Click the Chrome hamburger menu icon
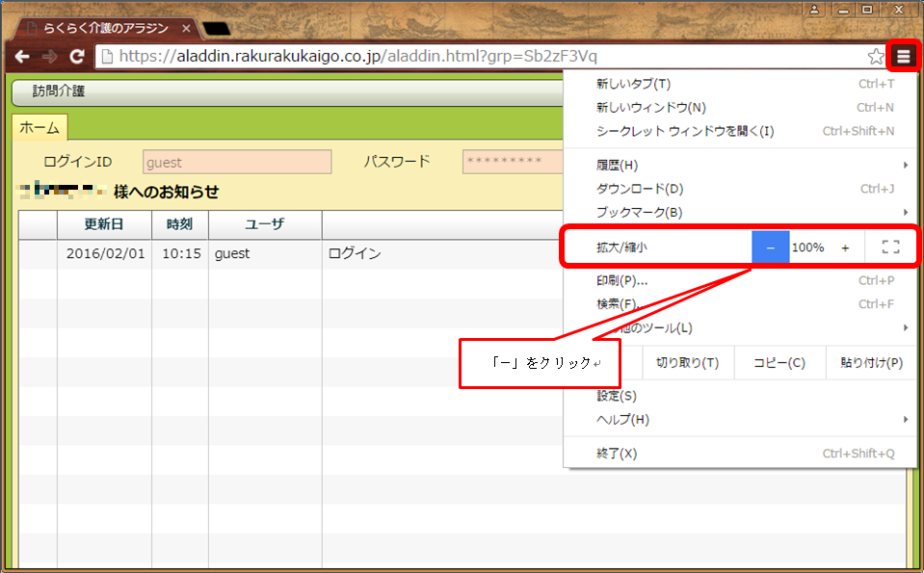924x573 pixels. tap(903, 56)
